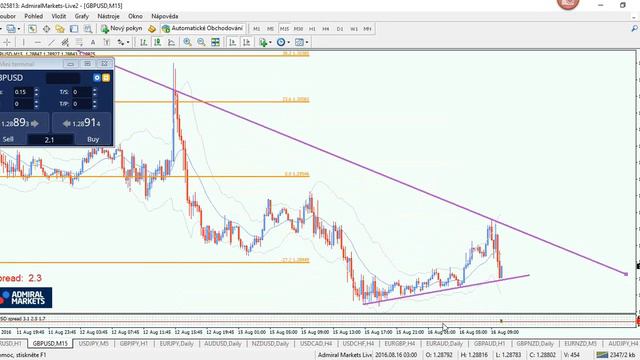The width and height of the screenshot is (640, 360).
Task: Switch chart to bar chart mode
Action: tap(144, 42)
